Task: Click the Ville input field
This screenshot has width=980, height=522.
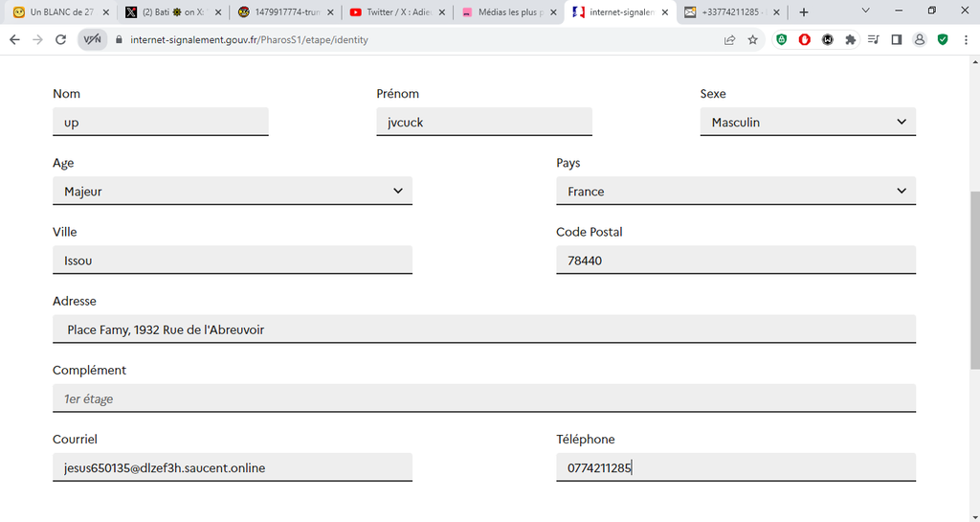Action: click(233, 261)
